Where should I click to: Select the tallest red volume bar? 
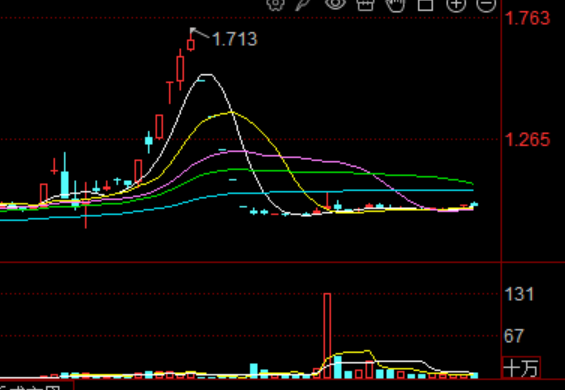click(327, 336)
